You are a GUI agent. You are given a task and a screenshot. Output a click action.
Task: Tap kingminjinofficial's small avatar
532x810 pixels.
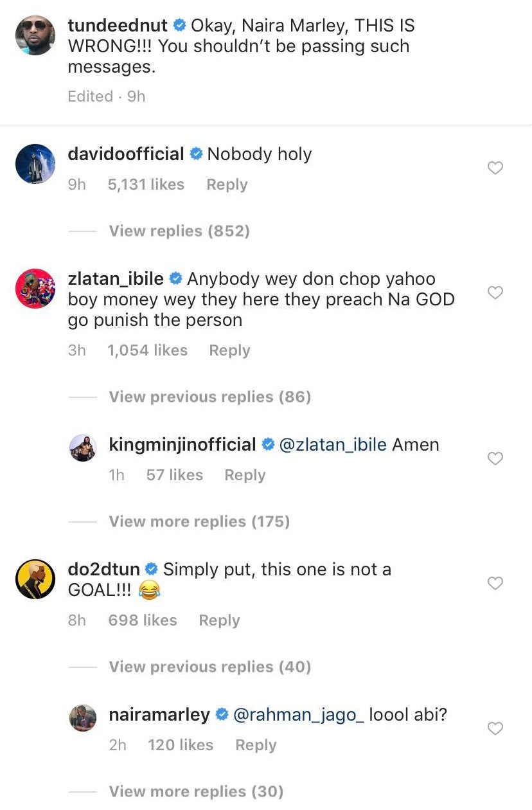coord(82,448)
